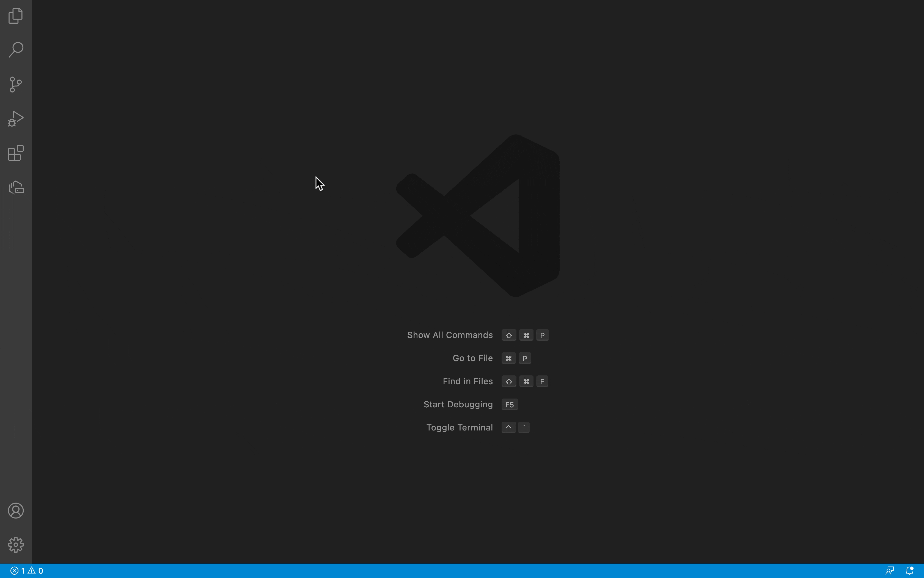Open the Explorer view in activity bar
This screenshot has height=578, width=924.
pos(16,16)
